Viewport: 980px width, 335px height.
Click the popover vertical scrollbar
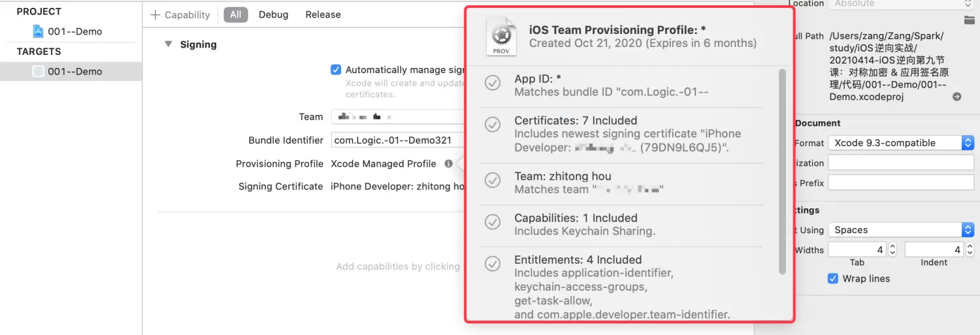783,172
